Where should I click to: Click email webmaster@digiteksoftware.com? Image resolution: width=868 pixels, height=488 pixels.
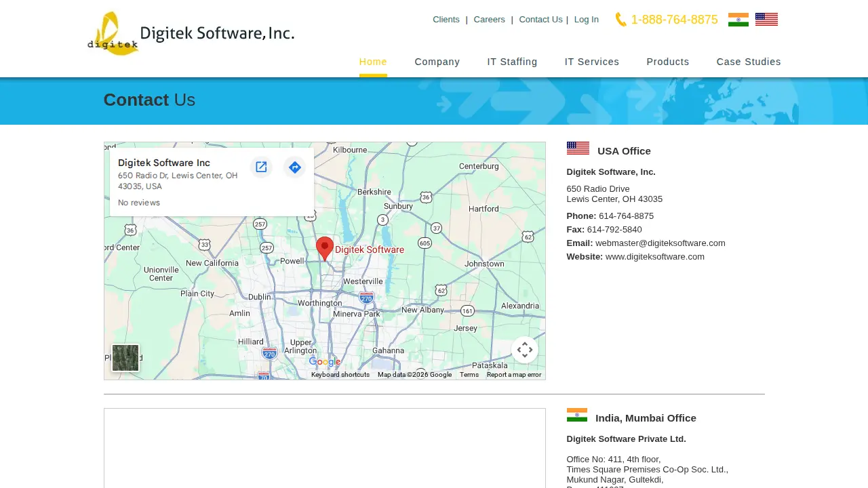pos(660,243)
